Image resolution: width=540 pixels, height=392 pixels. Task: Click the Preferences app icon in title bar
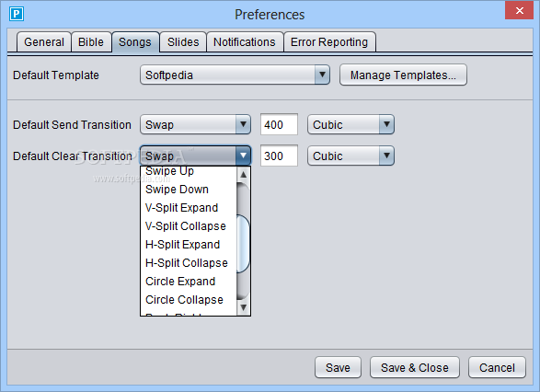17,14
